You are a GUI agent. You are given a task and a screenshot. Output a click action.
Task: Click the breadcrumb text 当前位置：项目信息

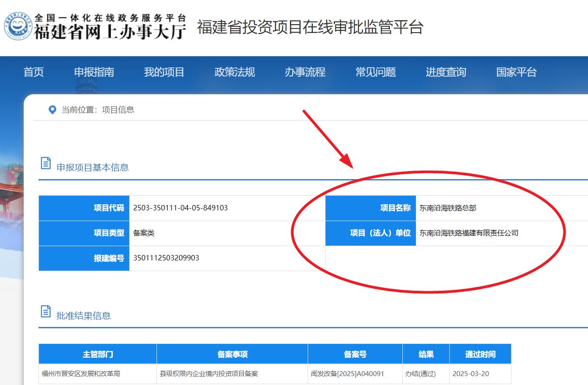point(98,109)
